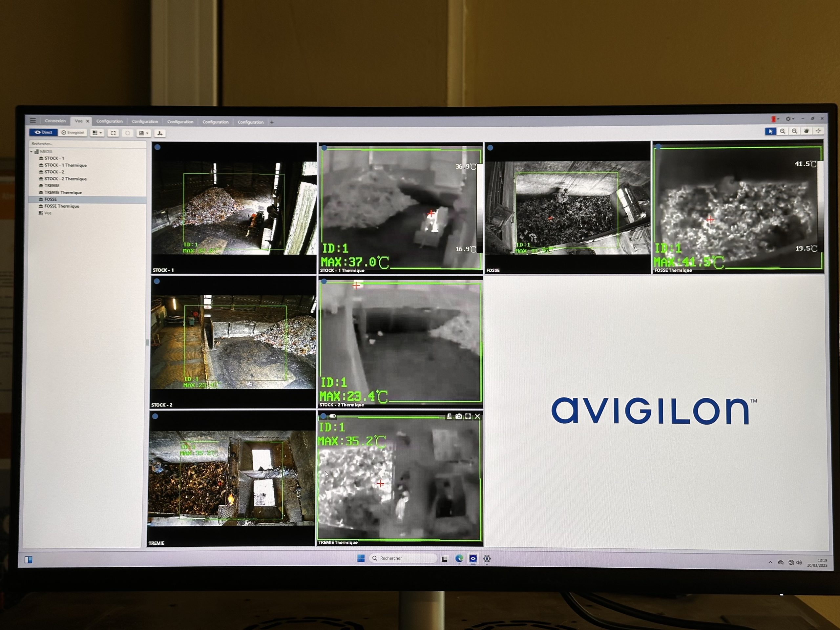The image size is (840, 630).
Task: Close the TREMIE Thermique camera panel
Action: 478,416
